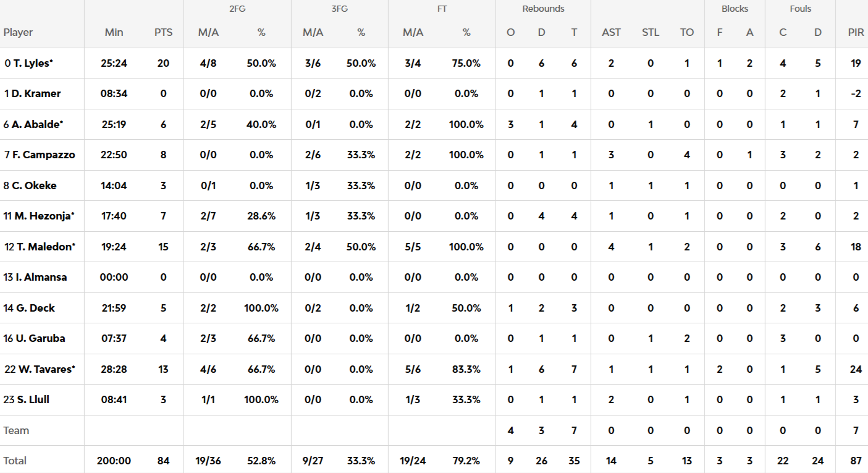This screenshot has width=868, height=473.
Task: Select T. Maledon's name
Action: (43, 247)
